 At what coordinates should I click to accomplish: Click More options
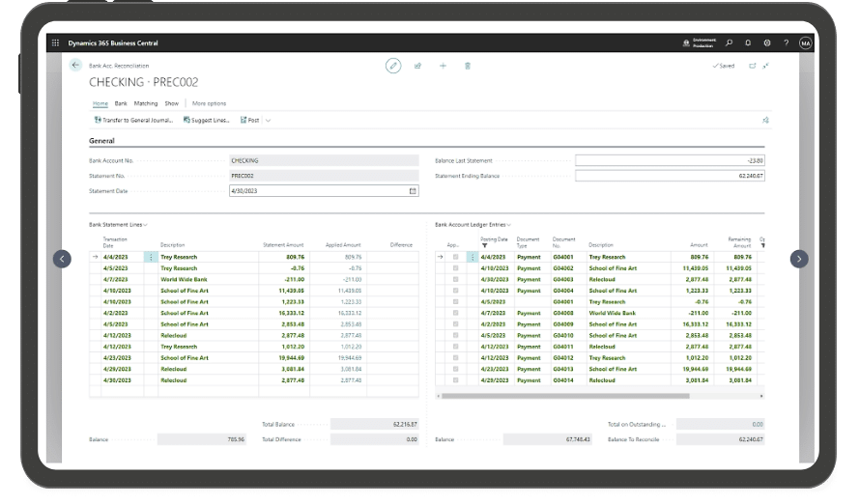pyautogui.click(x=209, y=103)
